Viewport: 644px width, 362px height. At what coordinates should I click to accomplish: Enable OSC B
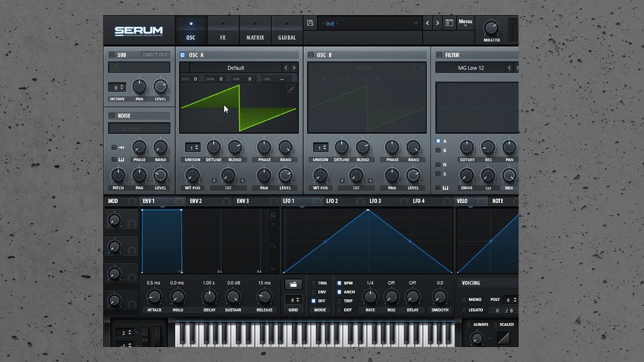point(310,55)
